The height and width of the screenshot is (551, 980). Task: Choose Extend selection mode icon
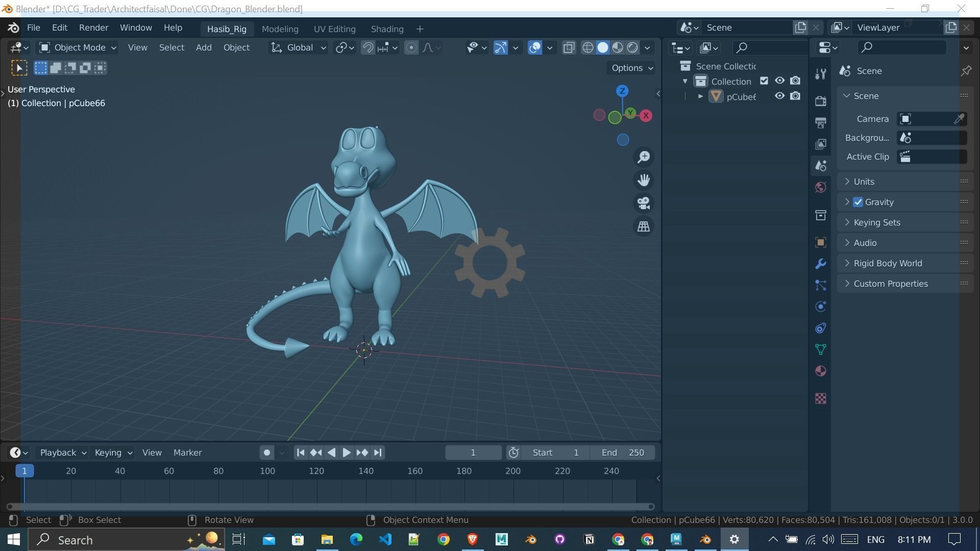(x=56, y=68)
